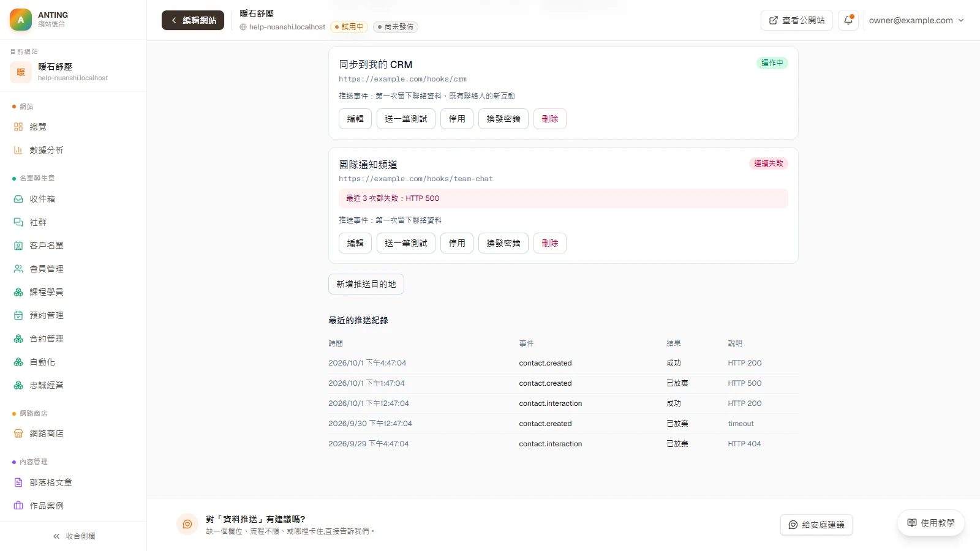Go back with 編輯網站 button
Screen dimensions: 980x551
[193, 20]
